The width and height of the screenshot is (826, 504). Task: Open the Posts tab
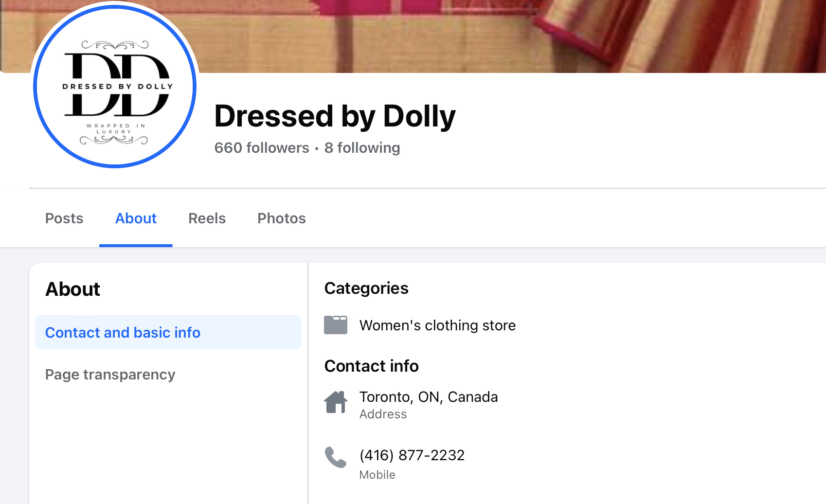tap(64, 218)
